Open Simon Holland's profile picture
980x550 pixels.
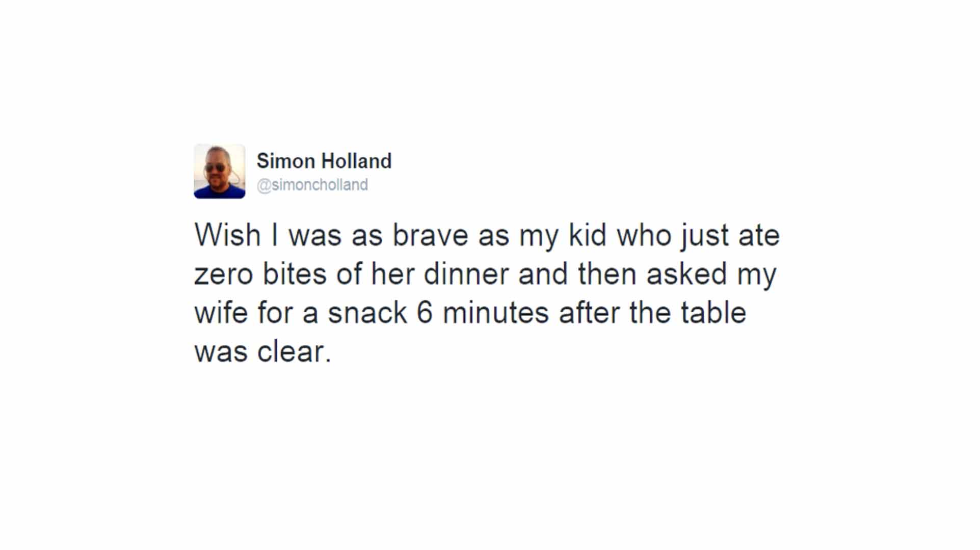(x=219, y=171)
